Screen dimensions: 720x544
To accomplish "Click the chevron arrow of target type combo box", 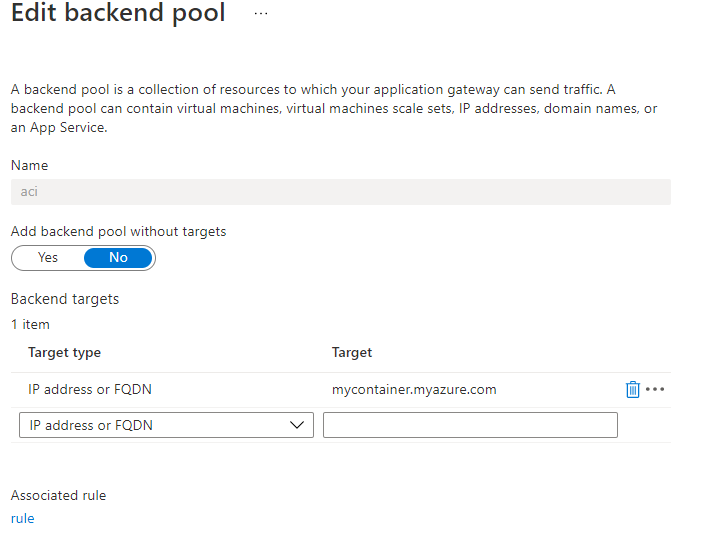I will click(x=296, y=425).
